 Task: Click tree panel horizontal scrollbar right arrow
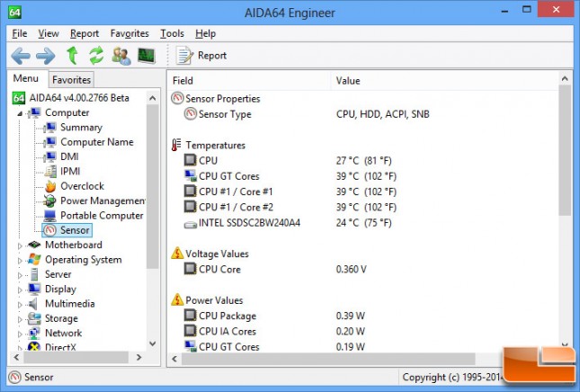pos(138,357)
